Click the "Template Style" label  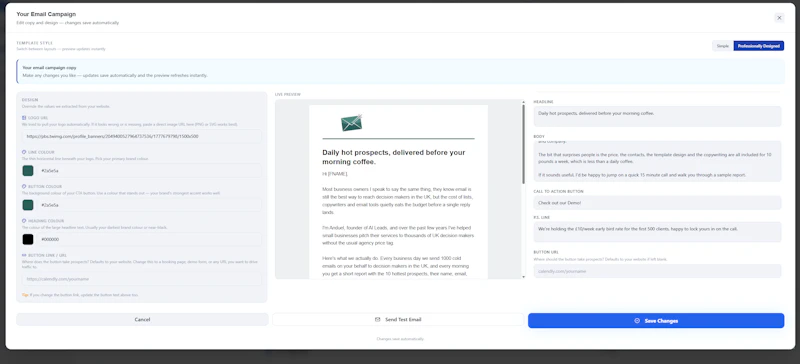pyautogui.click(x=35, y=43)
